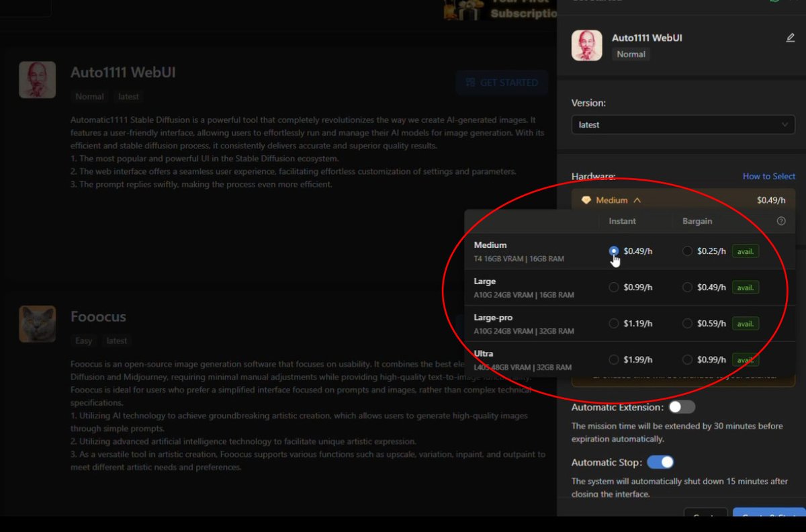Click the edit pencil icon beside Auto1111 WebUI
The height and width of the screenshot is (532, 806).
click(x=790, y=38)
